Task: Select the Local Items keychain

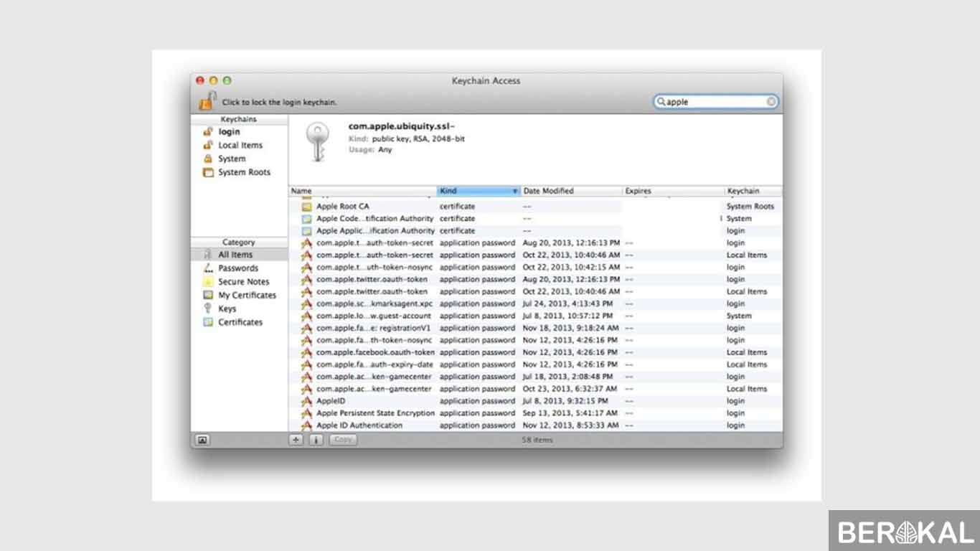Action: [x=240, y=145]
